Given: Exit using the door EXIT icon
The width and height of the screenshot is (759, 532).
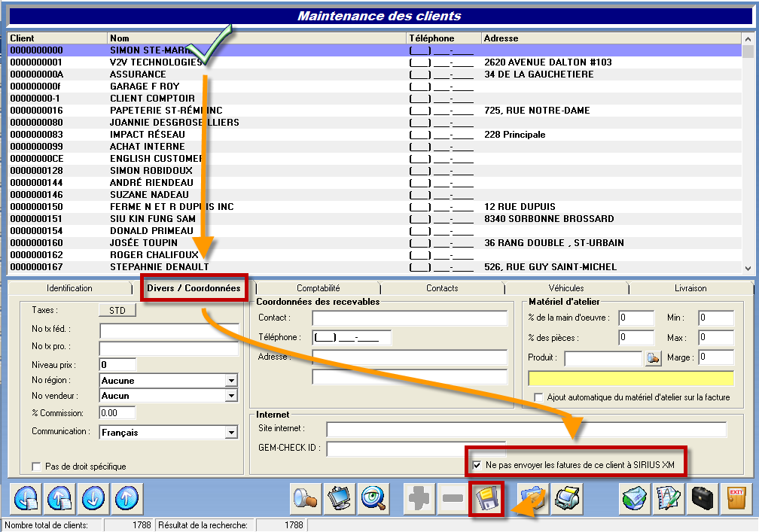Looking at the screenshot, I should (x=736, y=498).
